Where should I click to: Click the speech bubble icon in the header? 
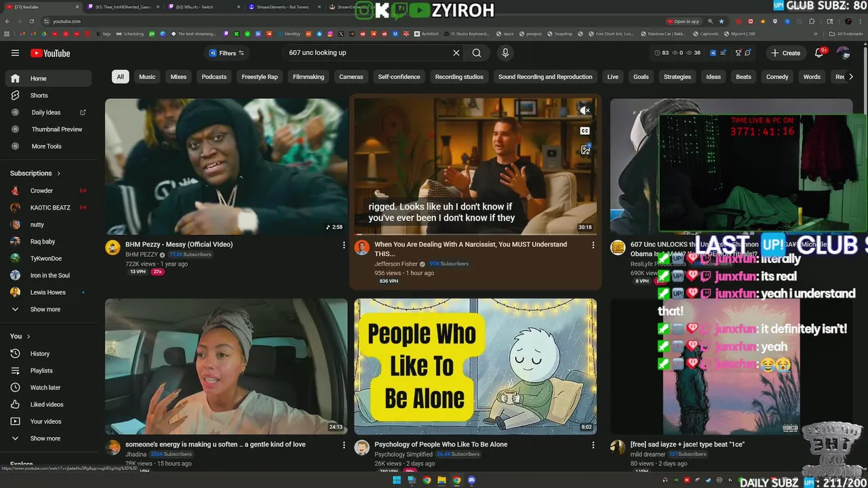pos(747,53)
